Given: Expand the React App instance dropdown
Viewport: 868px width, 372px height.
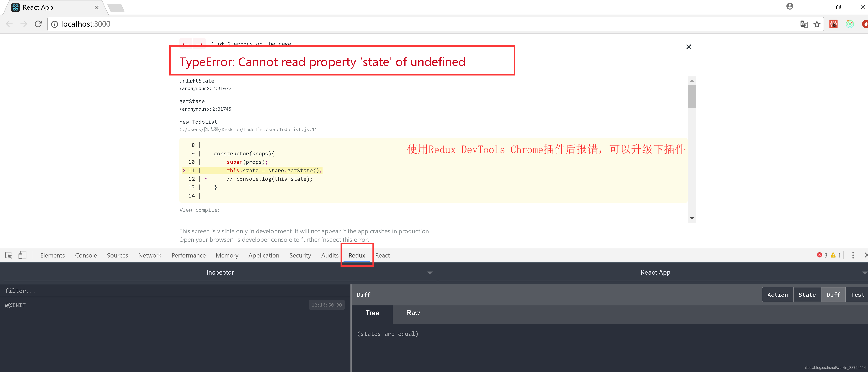Looking at the screenshot, I should (653, 273).
